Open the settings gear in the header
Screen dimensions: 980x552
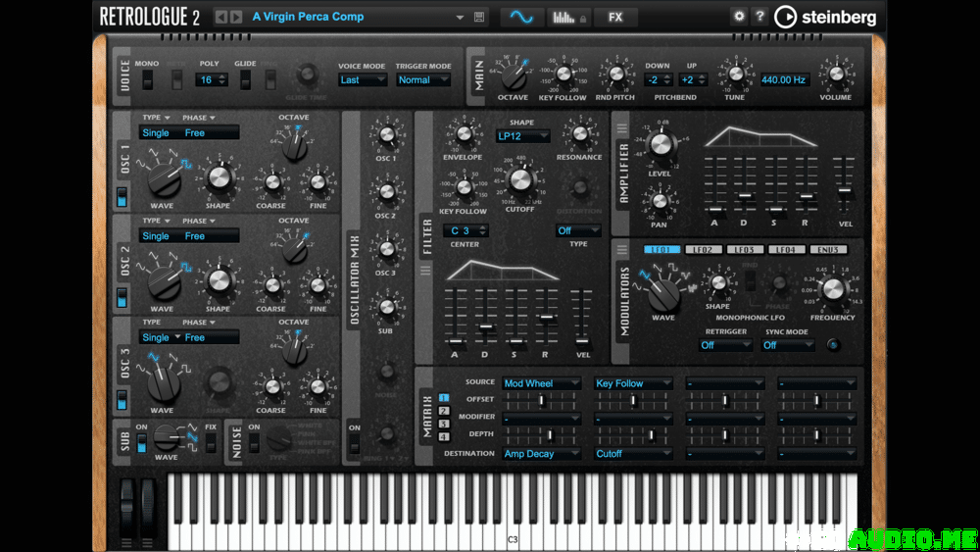tap(739, 17)
